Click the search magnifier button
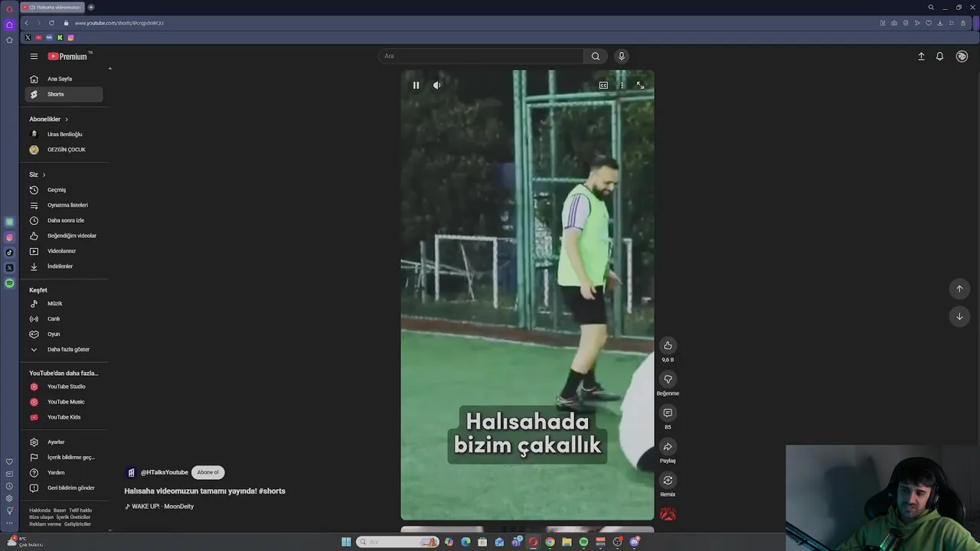The image size is (980, 551). [596, 56]
